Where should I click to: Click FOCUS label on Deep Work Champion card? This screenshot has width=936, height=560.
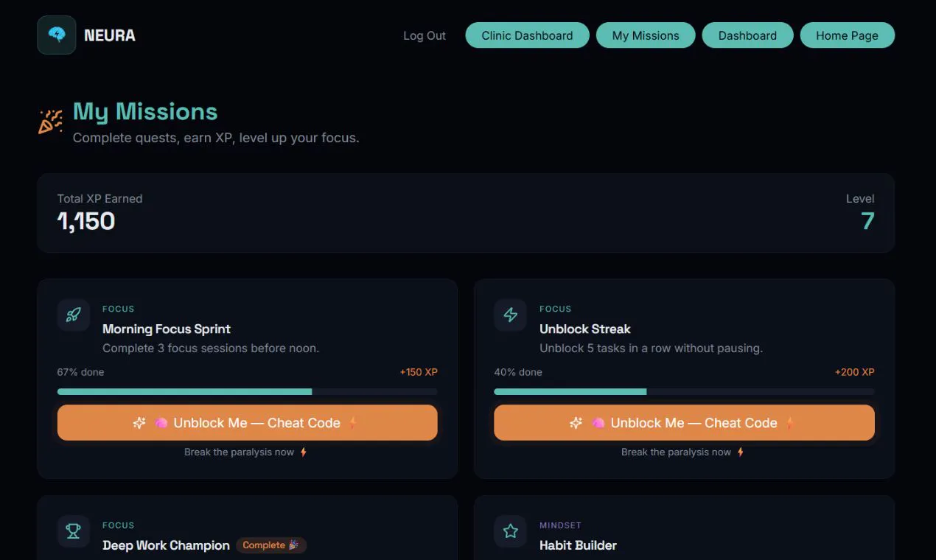[119, 525]
